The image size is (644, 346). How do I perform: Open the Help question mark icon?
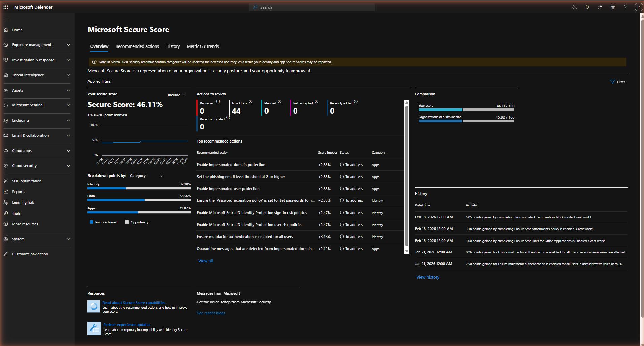(x=626, y=7)
